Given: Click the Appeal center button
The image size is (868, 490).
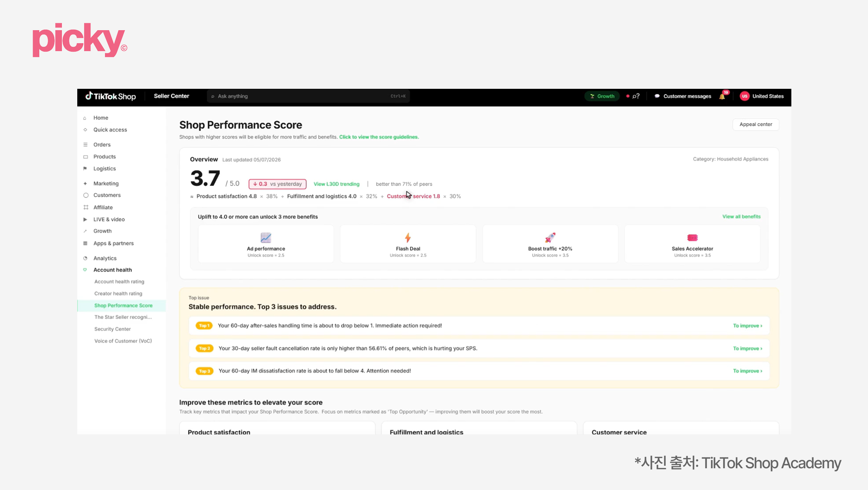Looking at the screenshot, I should click(756, 124).
